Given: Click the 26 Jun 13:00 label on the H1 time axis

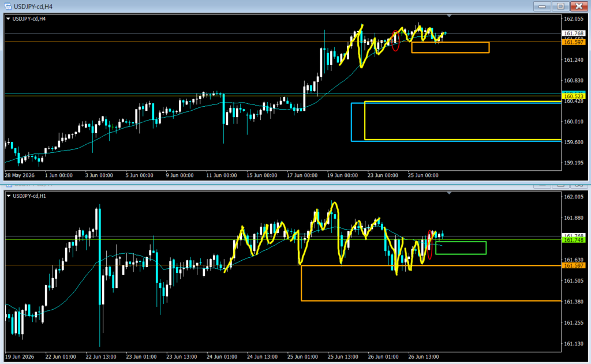Looking at the screenshot, I should (424, 357).
